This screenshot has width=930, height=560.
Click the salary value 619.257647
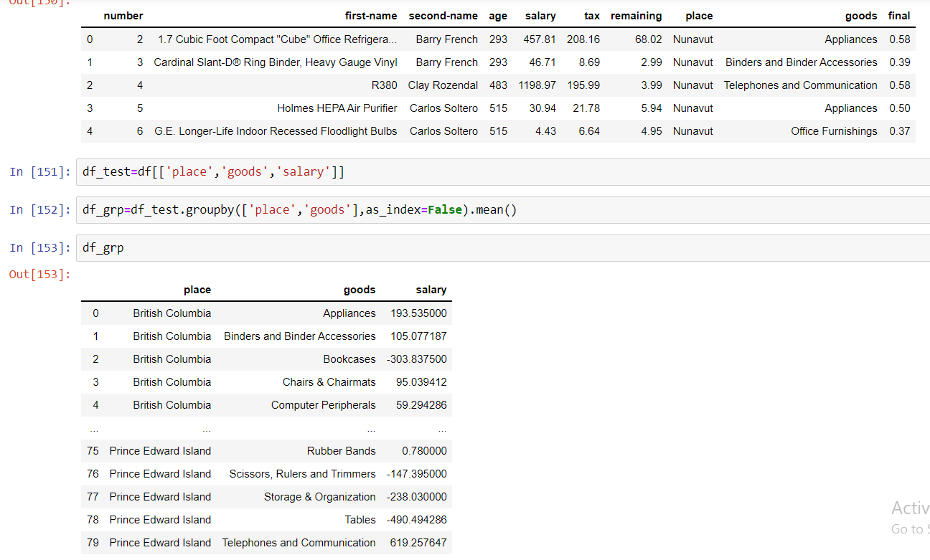coord(419,543)
